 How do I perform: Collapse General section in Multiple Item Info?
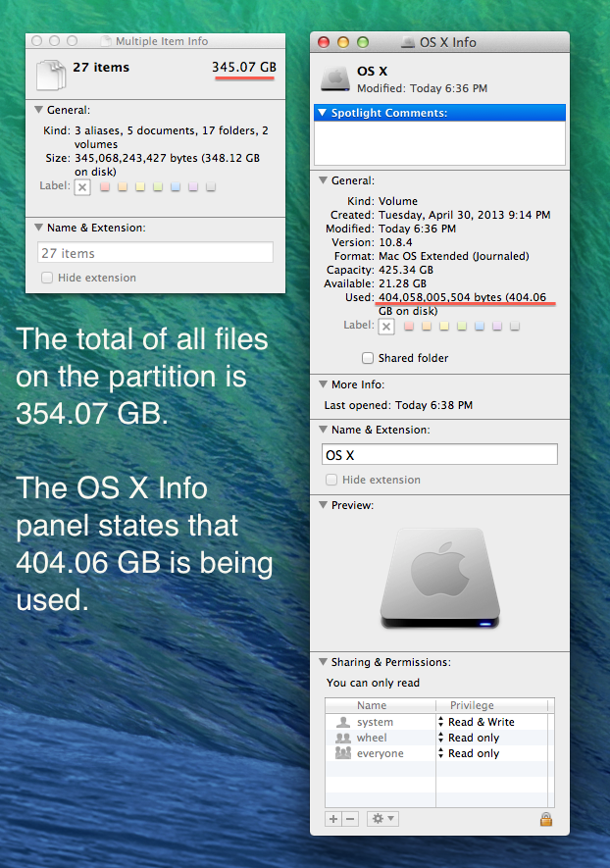(x=39, y=110)
